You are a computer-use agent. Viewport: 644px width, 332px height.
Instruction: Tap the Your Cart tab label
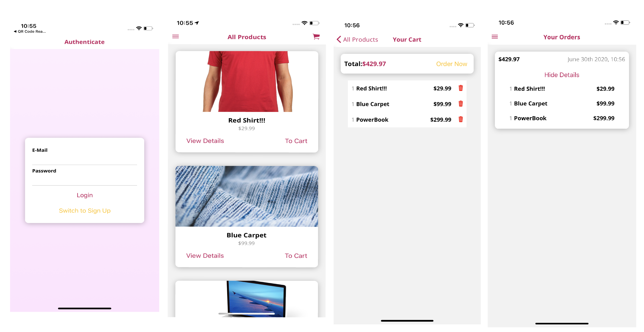coord(407,39)
